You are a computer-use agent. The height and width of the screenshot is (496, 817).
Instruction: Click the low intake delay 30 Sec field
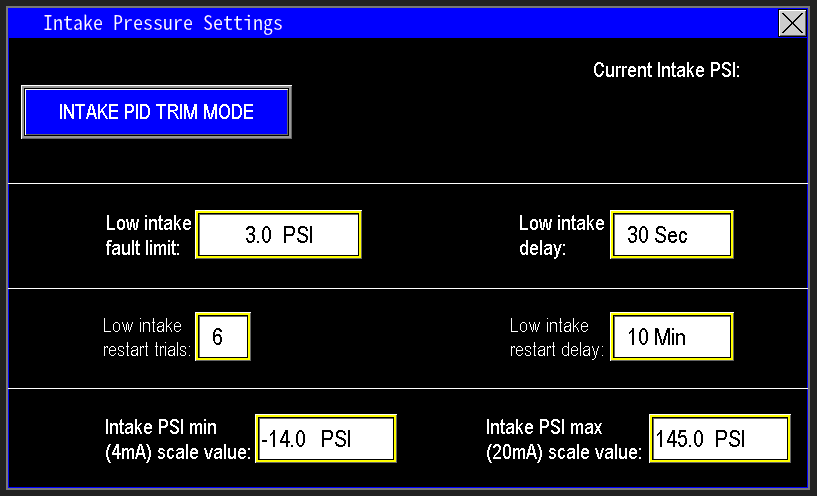point(671,235)
